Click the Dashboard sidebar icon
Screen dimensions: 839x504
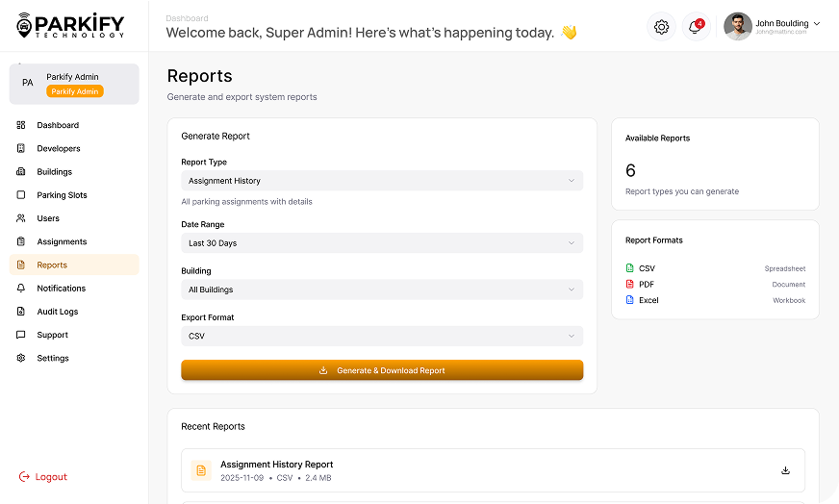click(21, 125)
